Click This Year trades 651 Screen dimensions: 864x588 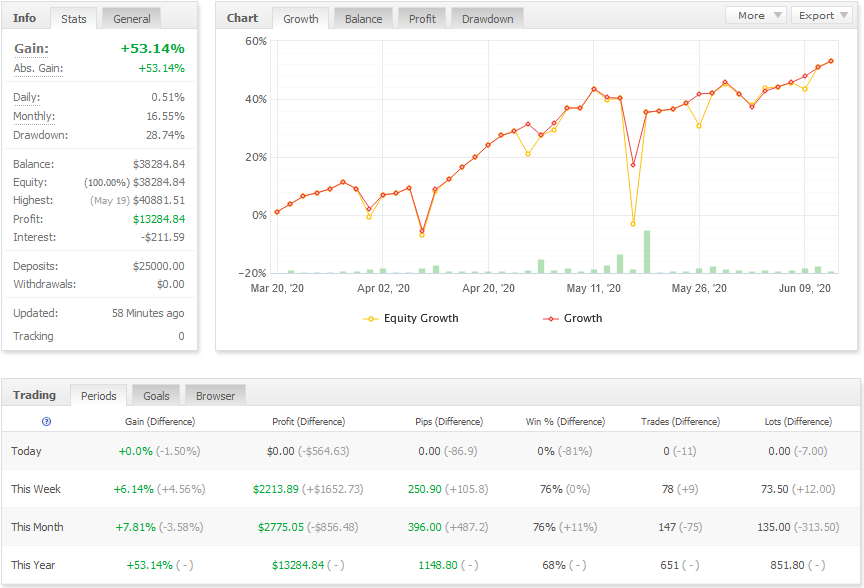[x=669, y=565]
